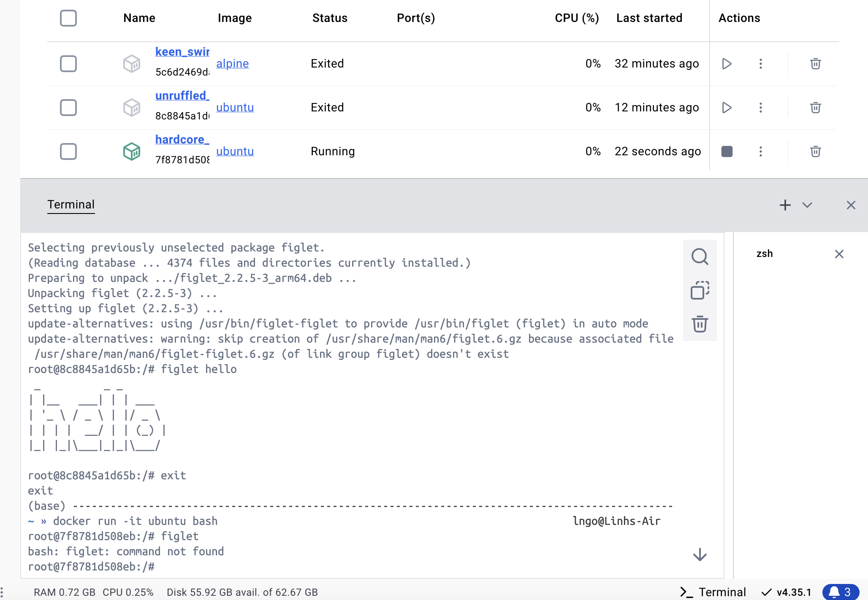Image resolution: width=868 pixels, height=600 pixels.
Task: Add a new terminal session
Action: [x=785, y=205]
